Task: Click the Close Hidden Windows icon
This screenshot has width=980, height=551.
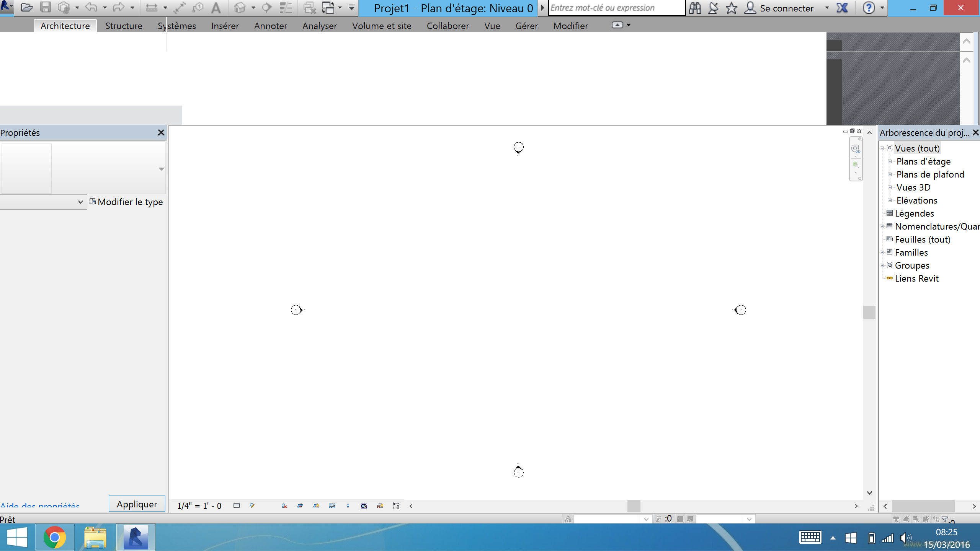Action: tap(309, 8)
